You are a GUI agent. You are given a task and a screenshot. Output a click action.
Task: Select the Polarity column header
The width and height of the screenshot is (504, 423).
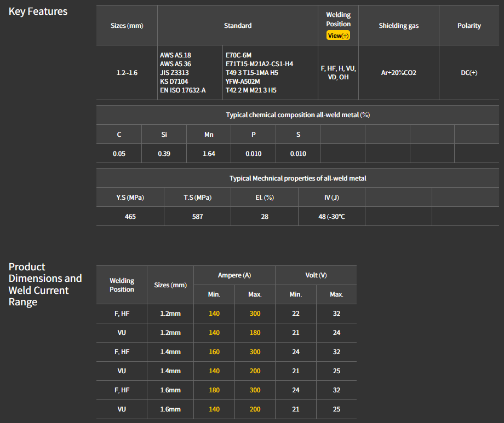click(x=469, y=26)
